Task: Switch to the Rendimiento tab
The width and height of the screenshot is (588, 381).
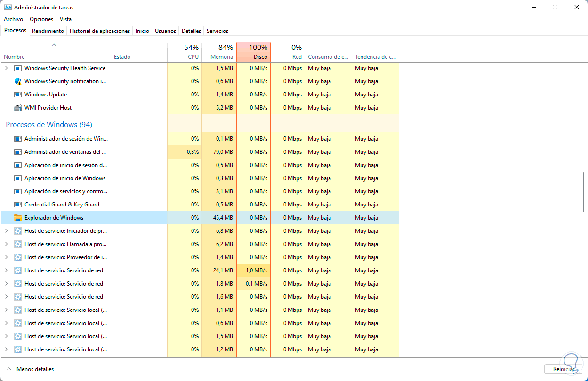Action: pos(48,31)
